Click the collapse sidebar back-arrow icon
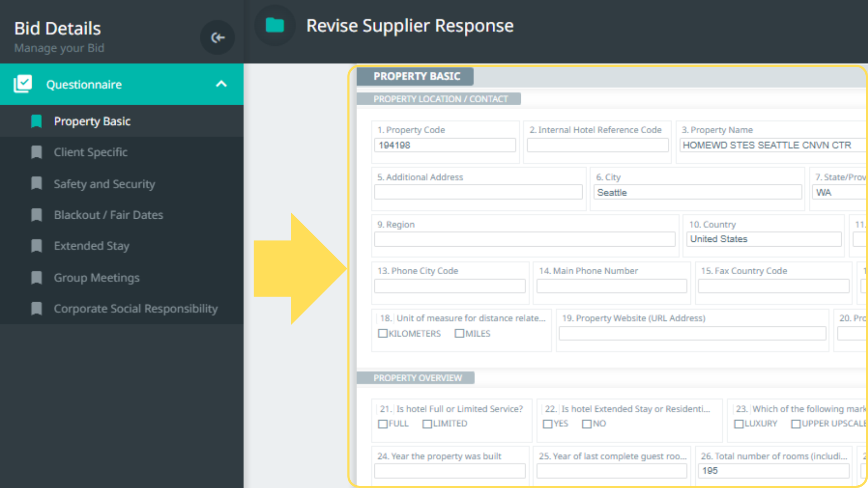Image resolution: width=868 pixels, height=488 pixels. click(217, 38)
